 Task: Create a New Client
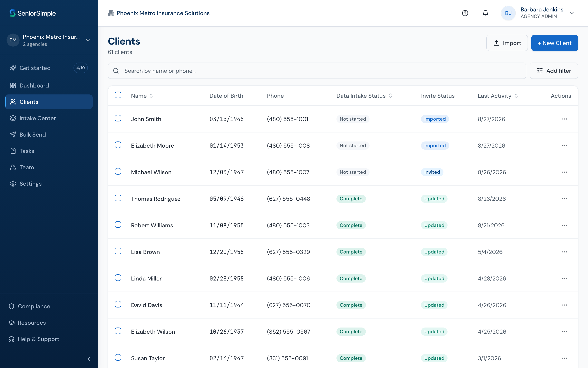click(554, 43)
